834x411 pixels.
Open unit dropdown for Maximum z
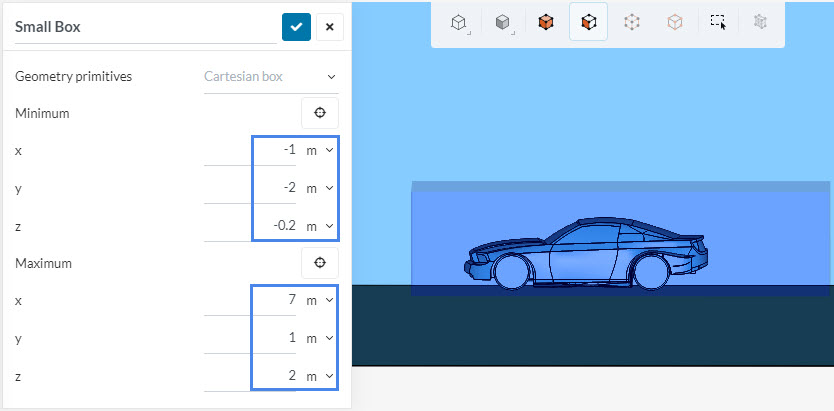[319, 376]
